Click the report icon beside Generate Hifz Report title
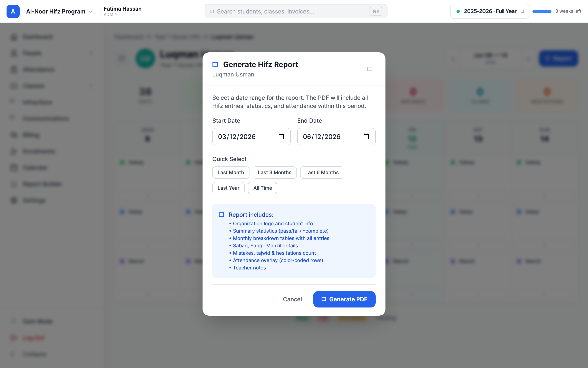The height and width of the screenshot is (368, 588). (215, 64)
